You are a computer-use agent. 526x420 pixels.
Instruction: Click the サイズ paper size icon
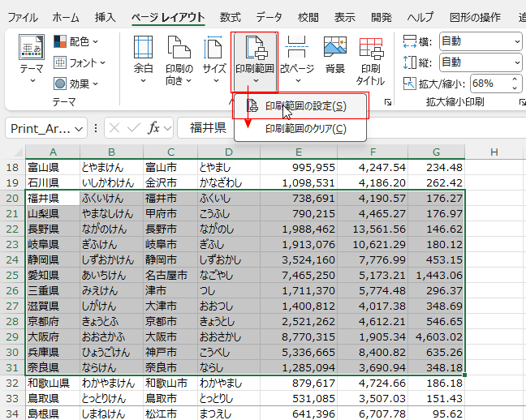pyautogui.click(x=214, y=48)
